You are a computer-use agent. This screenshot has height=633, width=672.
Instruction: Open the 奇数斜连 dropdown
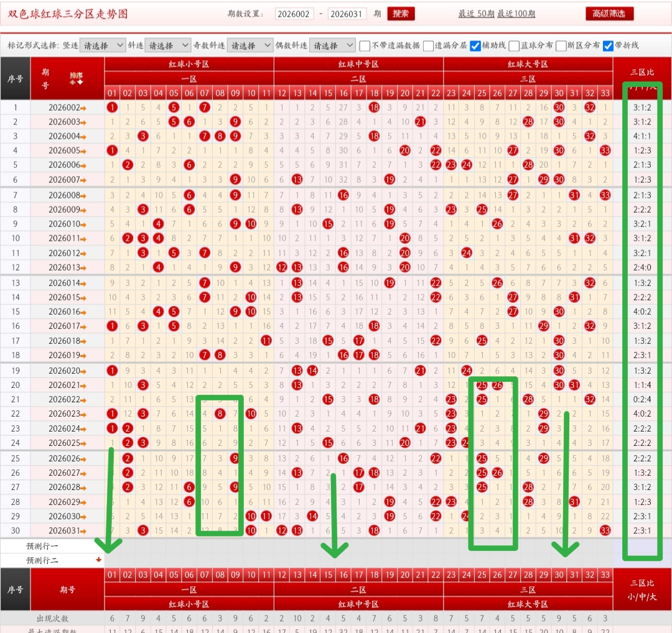(x=250, y=45)
